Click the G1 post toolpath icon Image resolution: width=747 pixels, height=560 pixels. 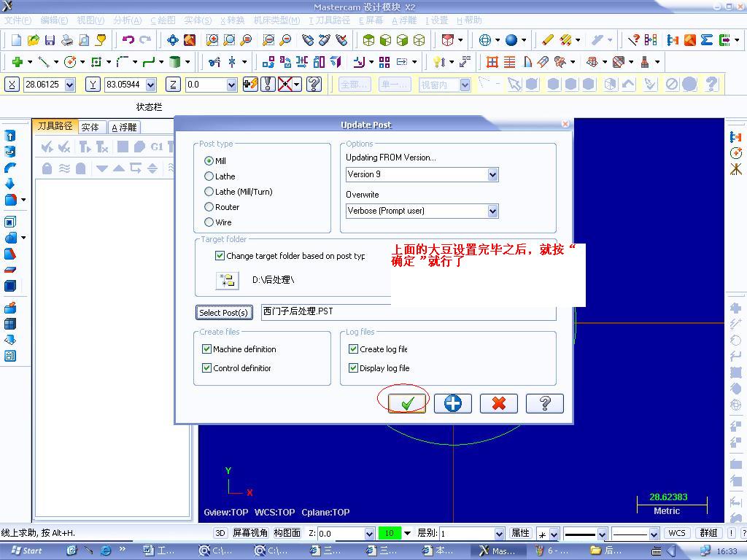[x=157, y=147]
